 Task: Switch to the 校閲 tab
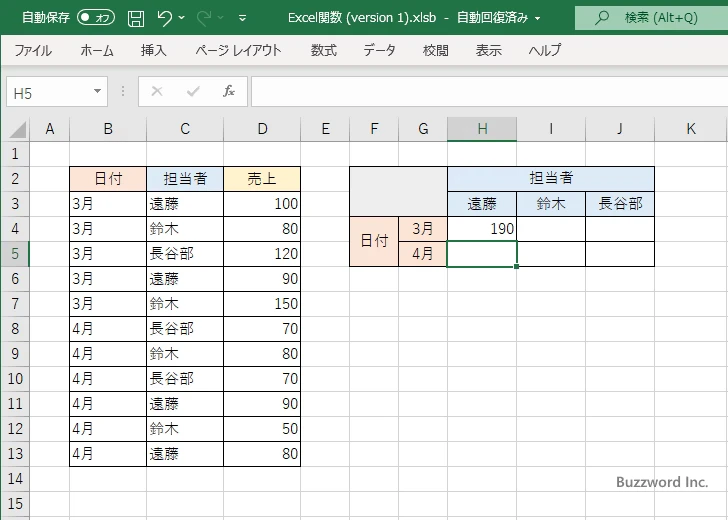pyautogui.click(x=436, y=50)
